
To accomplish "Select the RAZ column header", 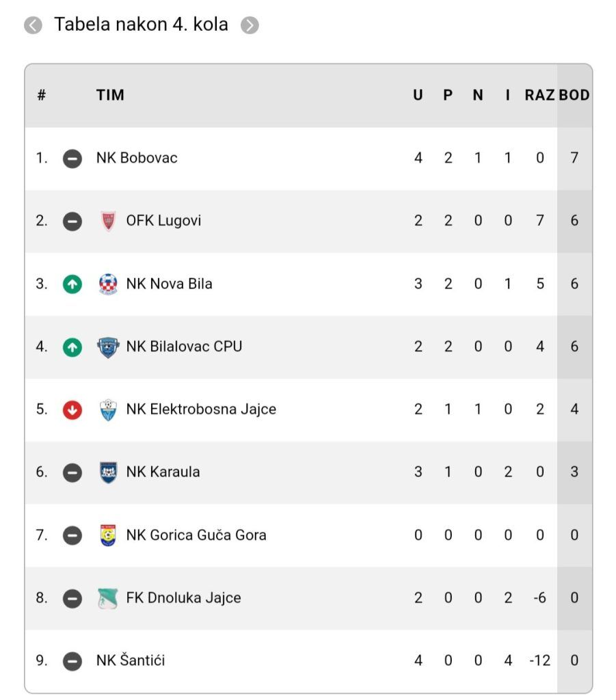I will coord(539,95).
